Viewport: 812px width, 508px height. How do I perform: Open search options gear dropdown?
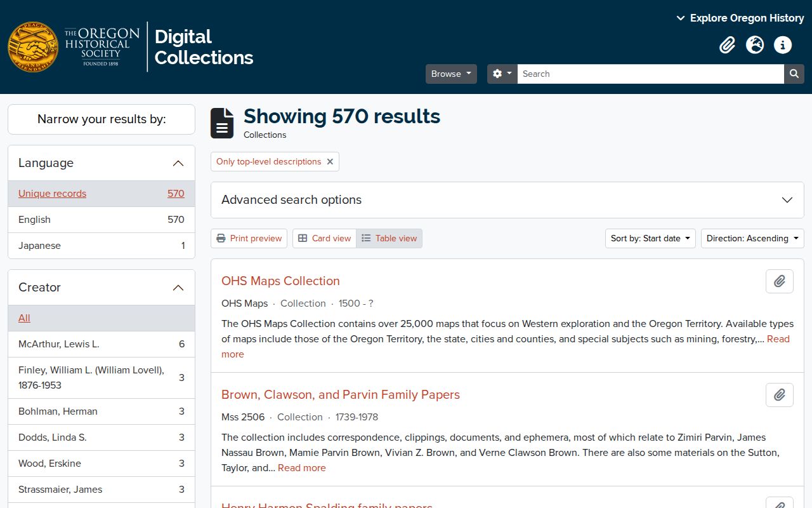coord(502,74)
